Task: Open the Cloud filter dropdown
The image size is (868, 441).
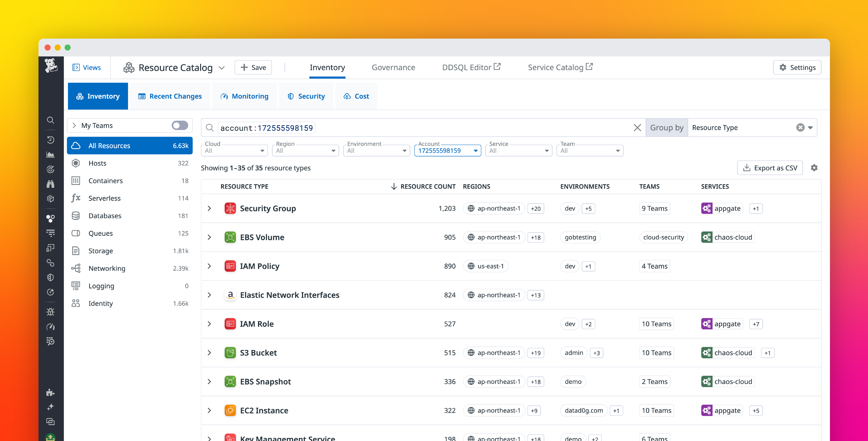Action: (x=234, y=150)
